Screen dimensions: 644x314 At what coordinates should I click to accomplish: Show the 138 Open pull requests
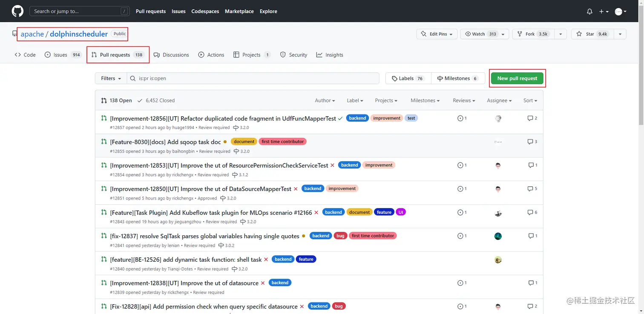coord(117,100)
